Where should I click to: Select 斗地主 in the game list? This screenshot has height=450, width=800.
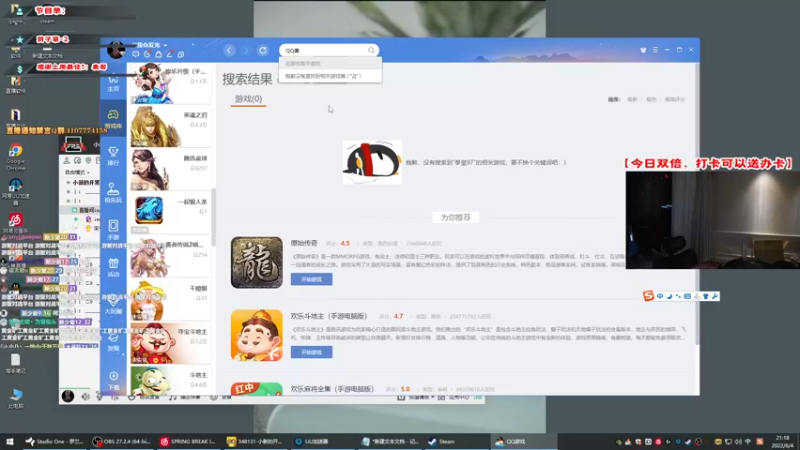coord(170,381)
